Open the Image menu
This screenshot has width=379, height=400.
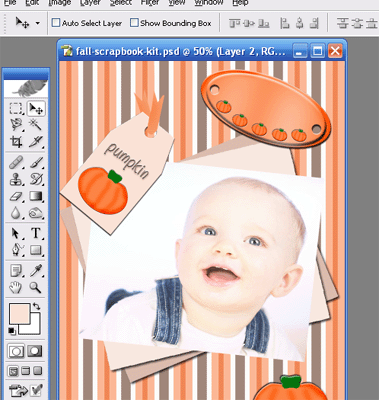click(x=59, y=3)
